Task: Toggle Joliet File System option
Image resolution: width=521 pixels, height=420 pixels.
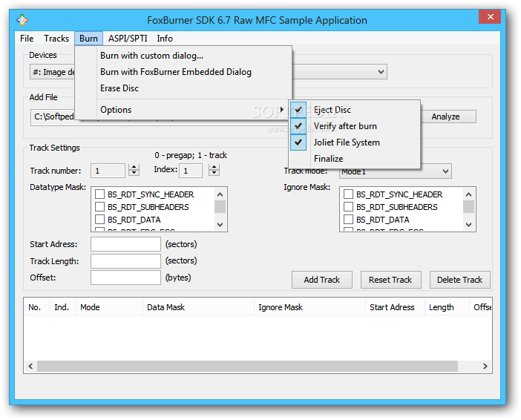Action: tap(355, 142)
